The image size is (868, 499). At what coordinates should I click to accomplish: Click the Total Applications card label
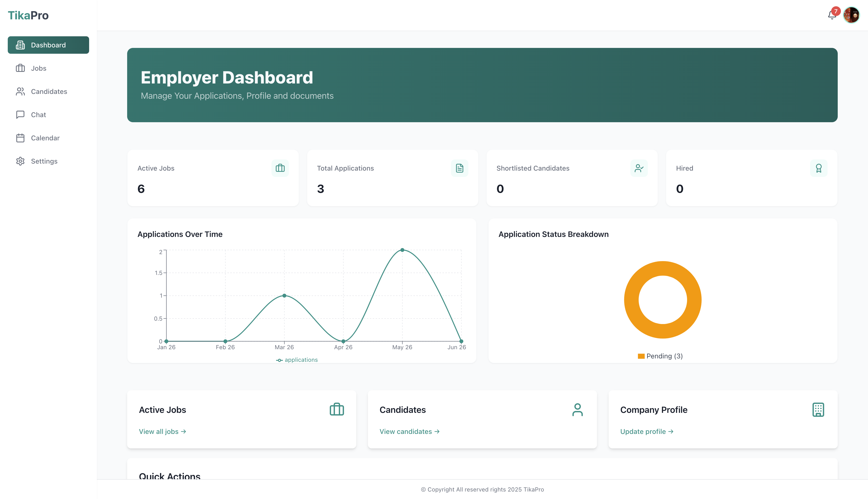coord(345,168)
